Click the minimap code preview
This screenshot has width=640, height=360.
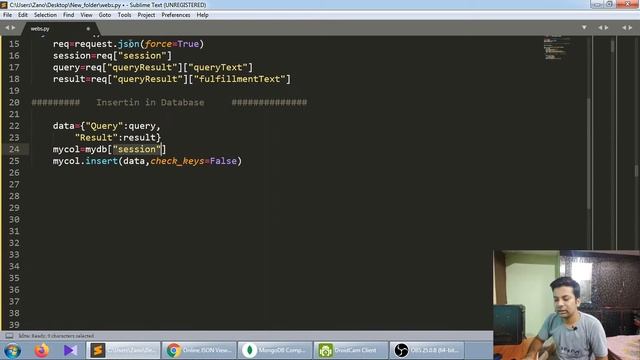(x=556, y=48)
